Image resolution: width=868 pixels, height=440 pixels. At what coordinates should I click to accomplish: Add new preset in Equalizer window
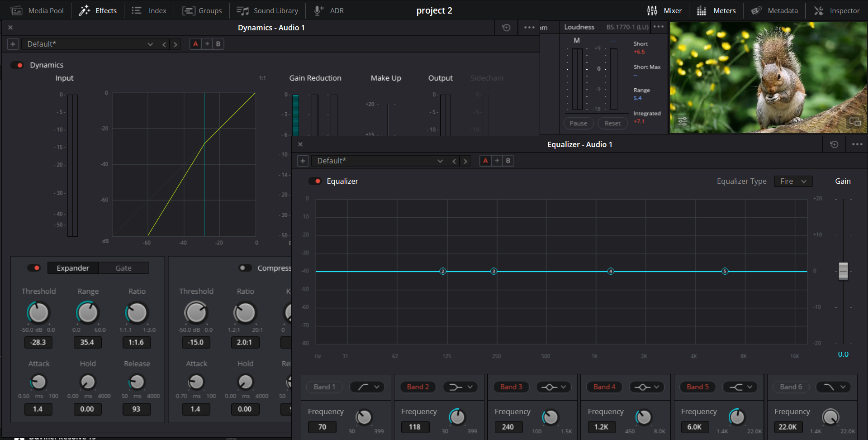[x=303, y=161]
